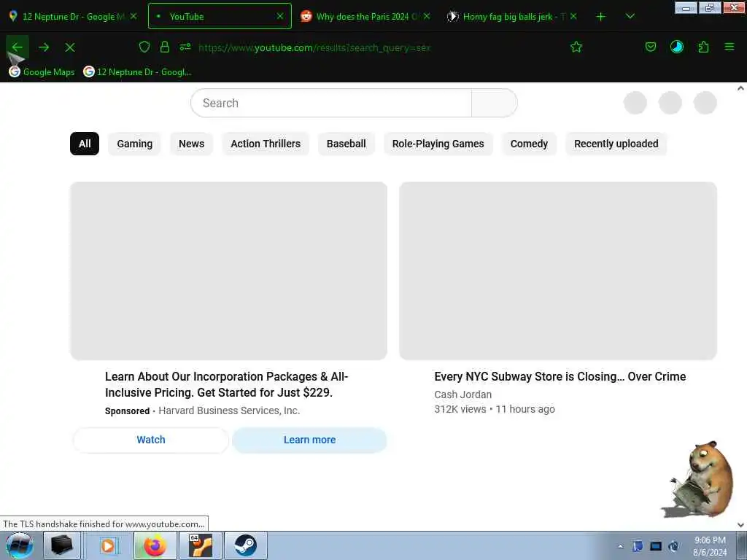Image resolution: width=747 pixels, height=560 pixels.
Task: Open the tracking protection shield icon
Action: tap(144, 47)
